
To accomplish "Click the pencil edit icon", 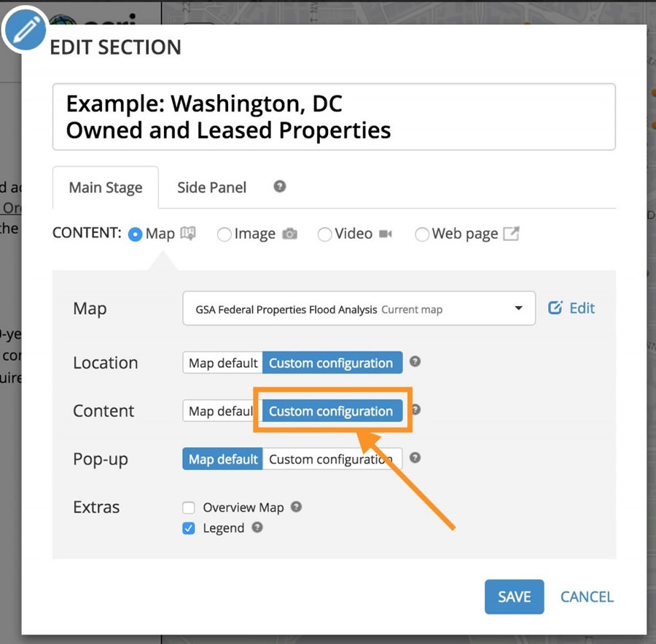I will coord(25,30).
